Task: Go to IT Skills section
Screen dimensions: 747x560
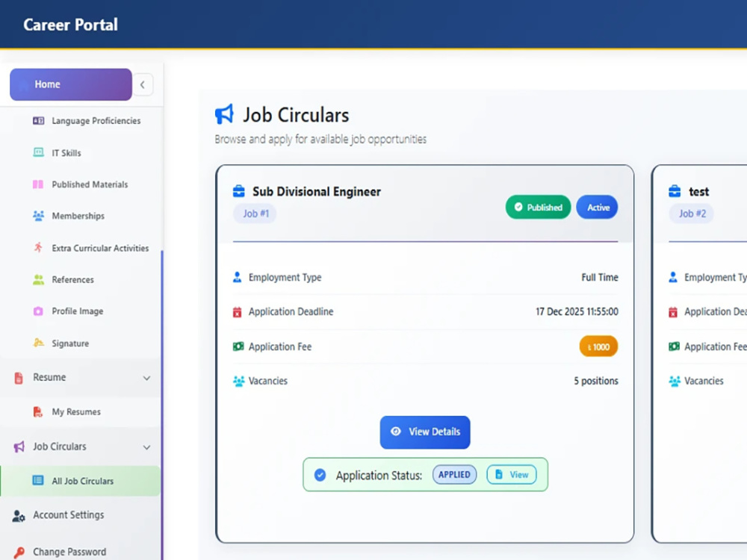Action: 66,153
